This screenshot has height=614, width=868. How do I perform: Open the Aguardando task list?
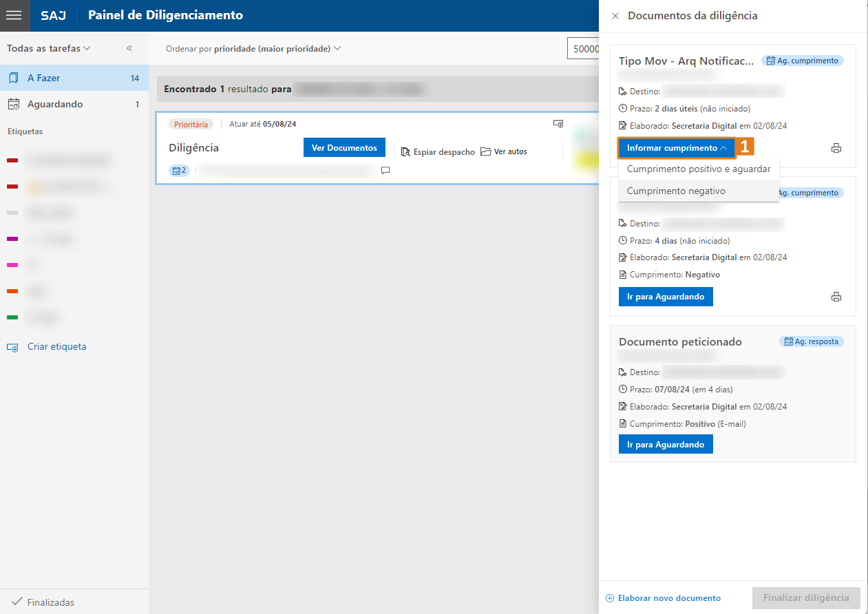(55, 104)
